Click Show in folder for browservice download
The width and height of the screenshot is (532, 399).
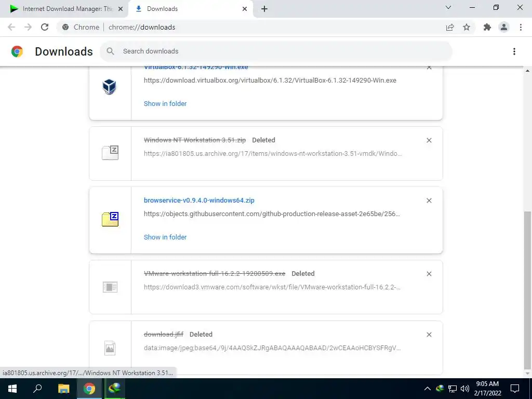coord(165,237)
